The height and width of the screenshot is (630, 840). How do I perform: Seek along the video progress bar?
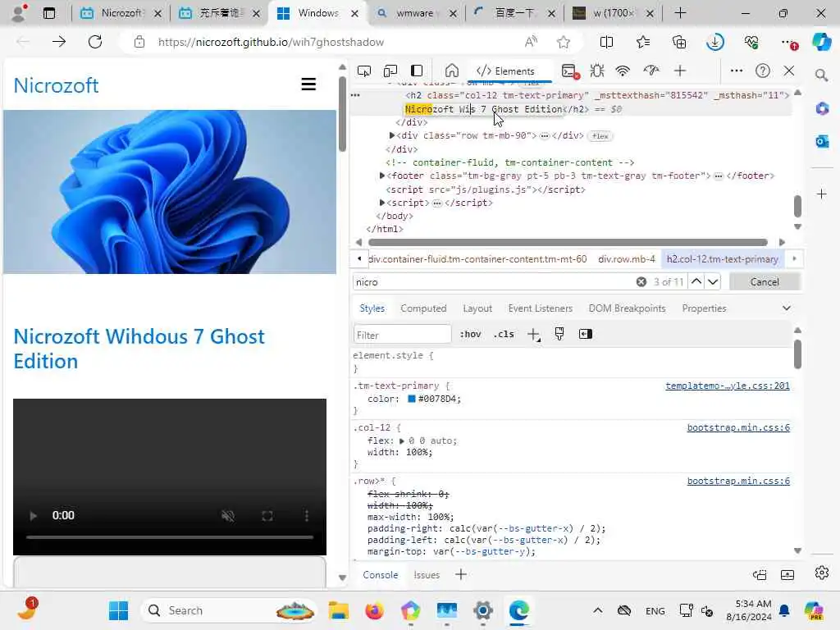(x=170, y=536)
